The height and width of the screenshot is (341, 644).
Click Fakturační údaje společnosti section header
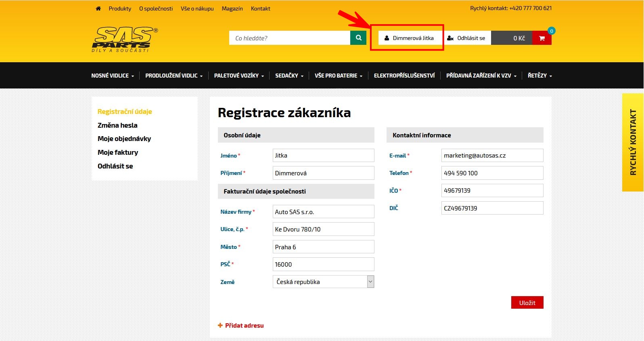point(296,191)
